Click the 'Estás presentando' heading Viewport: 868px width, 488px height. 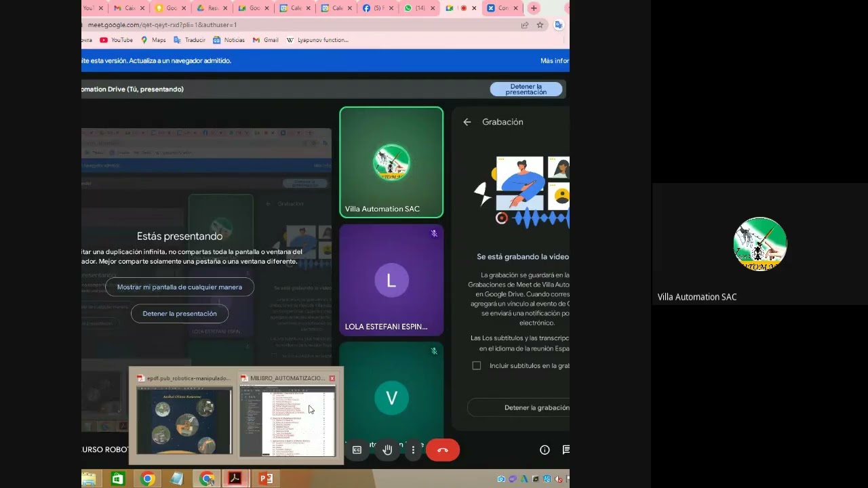180,237
